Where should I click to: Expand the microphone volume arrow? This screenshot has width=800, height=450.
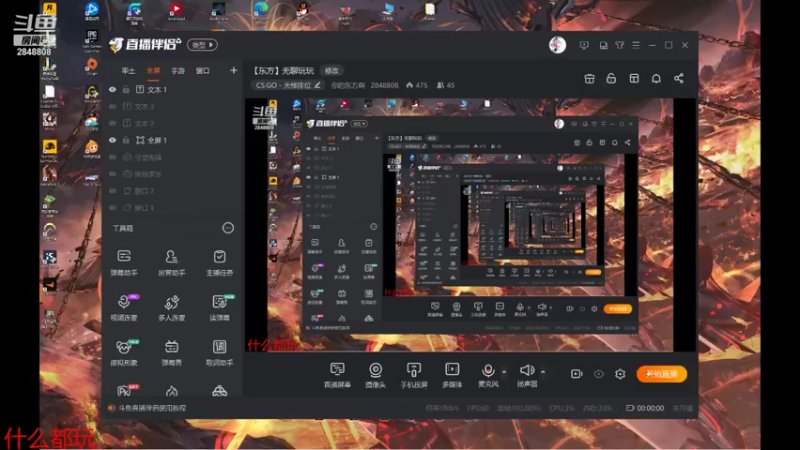[504, 372]
